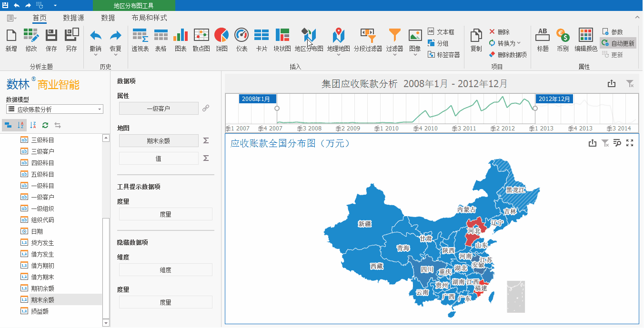Insert a 地理地图 geographic map
Screen dimensions: 644x328
click(x=338, y=40)
